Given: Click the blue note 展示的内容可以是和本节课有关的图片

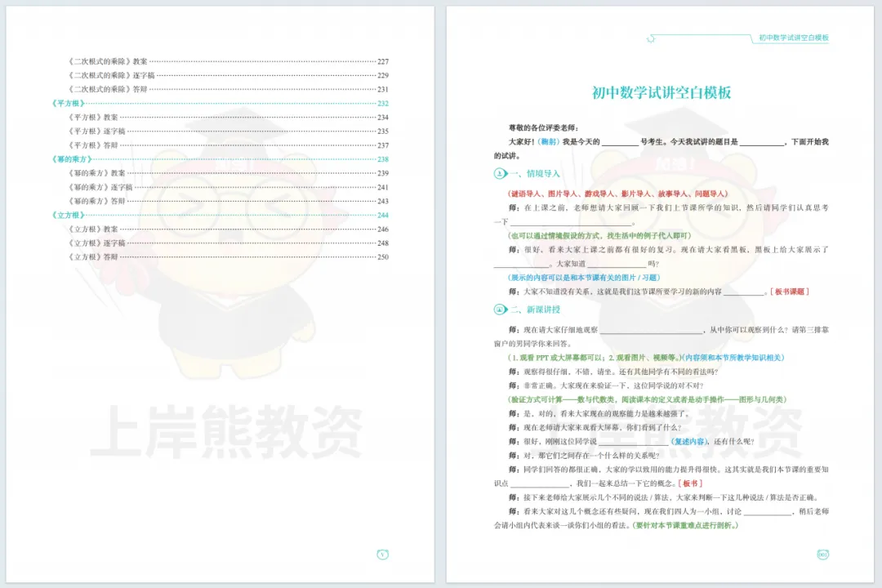Looking at the screenshot, I should [584, 278].
